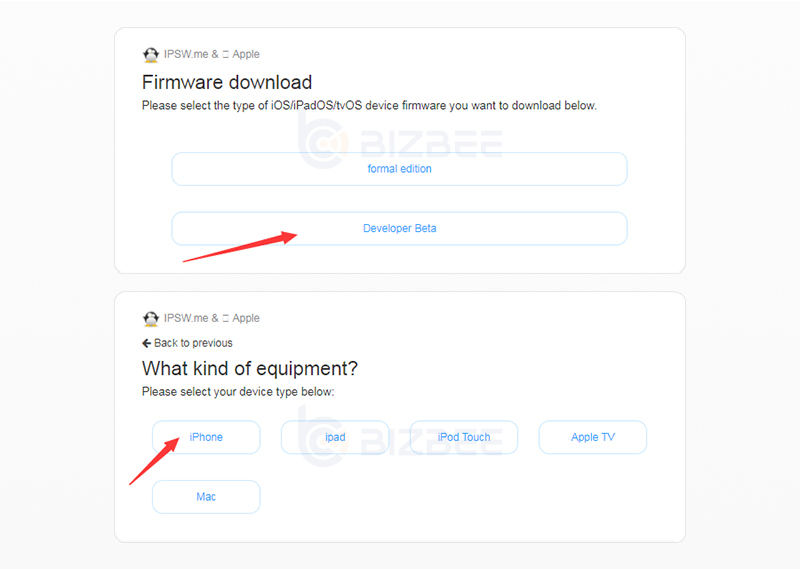
Task: Click the red arrow pointing at Developer Beta
Action: pyautogui.click(x=240, y=247)
